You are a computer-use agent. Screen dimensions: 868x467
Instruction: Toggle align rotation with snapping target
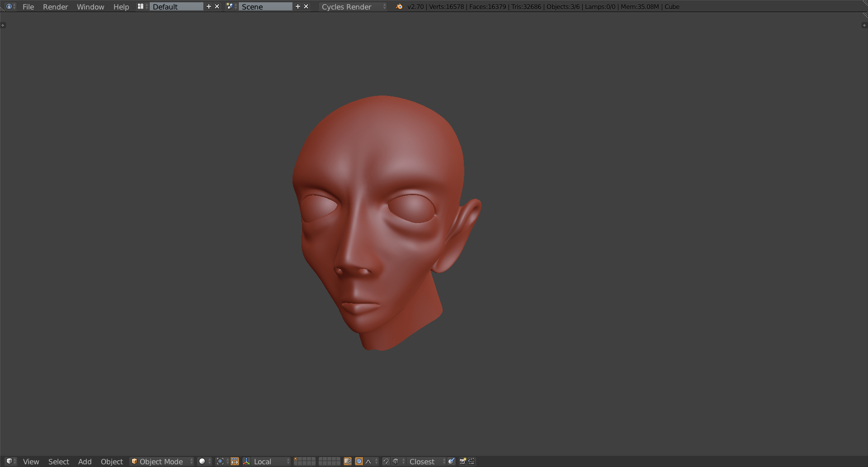[x=451, y=461]
